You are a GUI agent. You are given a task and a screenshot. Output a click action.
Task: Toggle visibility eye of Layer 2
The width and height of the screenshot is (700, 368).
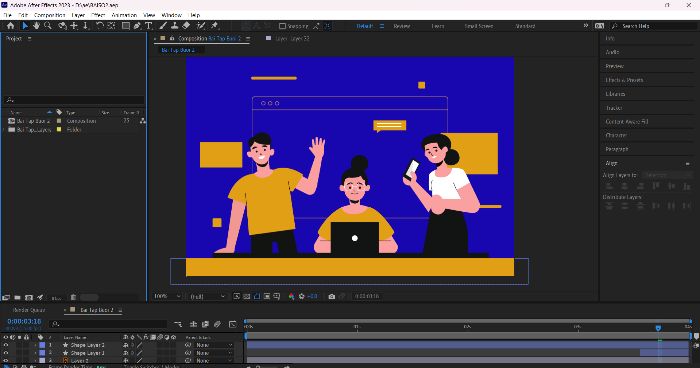[x=6, y=360]
